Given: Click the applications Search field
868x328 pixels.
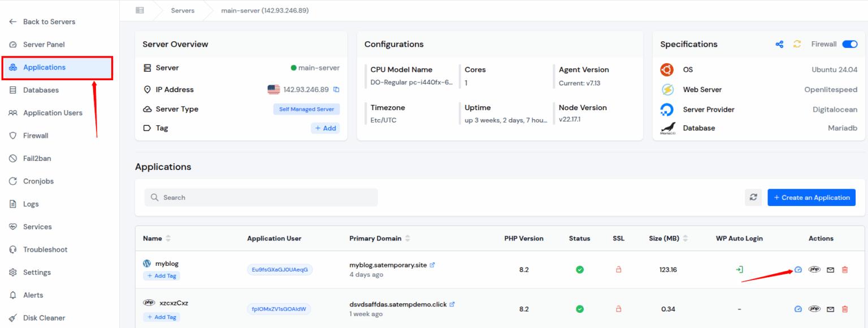Looking at the screenshot, I should 261,198.
